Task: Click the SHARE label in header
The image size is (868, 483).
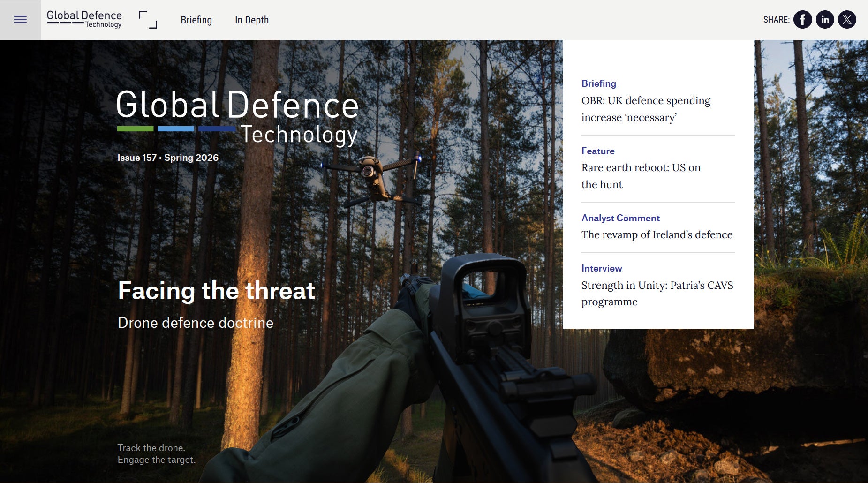Action: 776,19
